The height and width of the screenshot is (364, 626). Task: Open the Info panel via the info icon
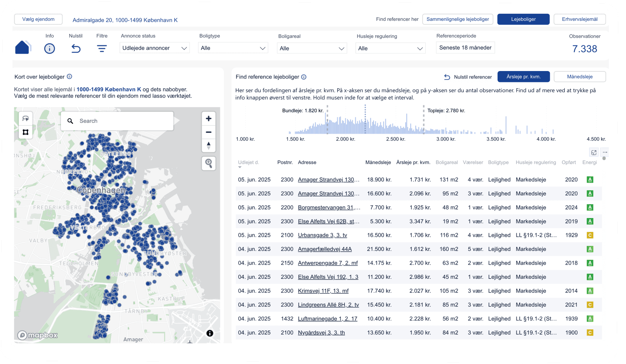(50, 48)
